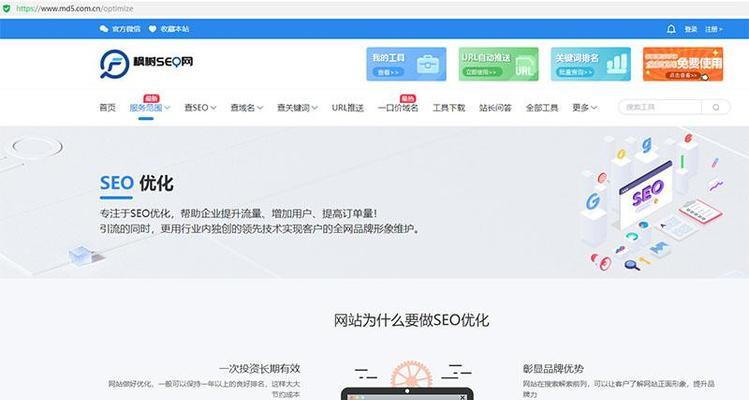Expand the 服务范围 dropdown menu

[150, 108]
